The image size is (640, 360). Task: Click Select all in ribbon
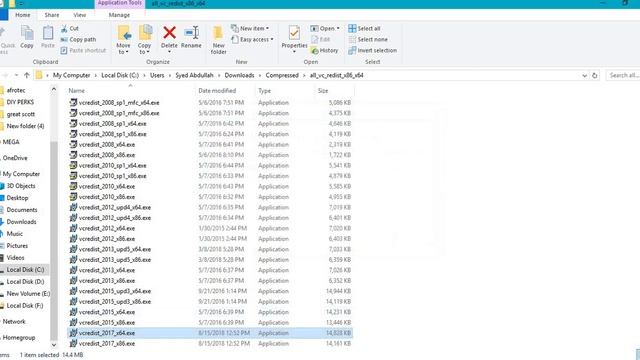[x=364, y=29]
